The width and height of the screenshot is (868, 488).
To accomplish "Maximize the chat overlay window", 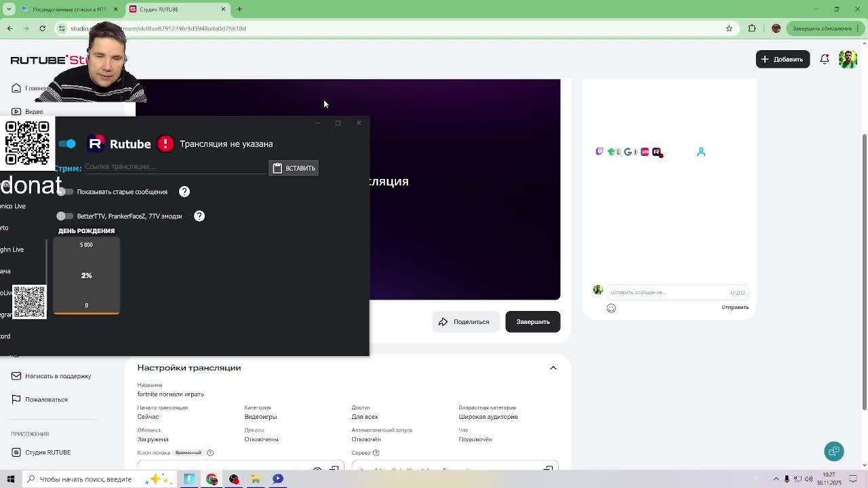I will pyautogui.click(x=338, y=123).
